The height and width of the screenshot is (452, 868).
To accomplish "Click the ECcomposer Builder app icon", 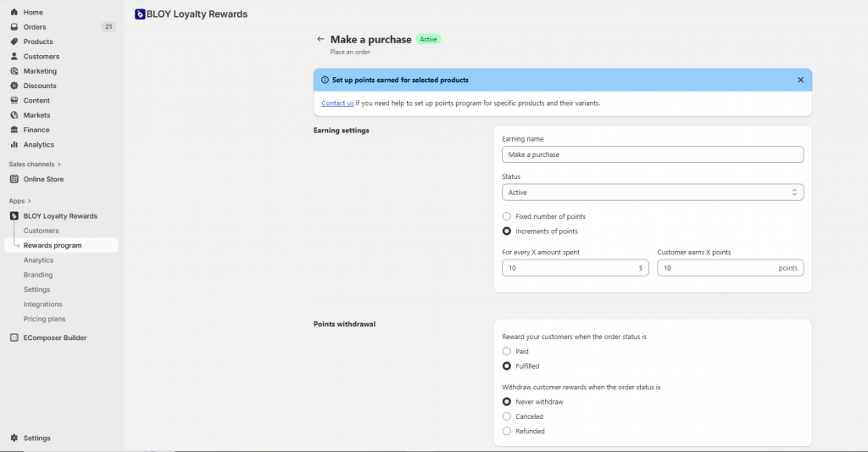I will pos(14,338).
